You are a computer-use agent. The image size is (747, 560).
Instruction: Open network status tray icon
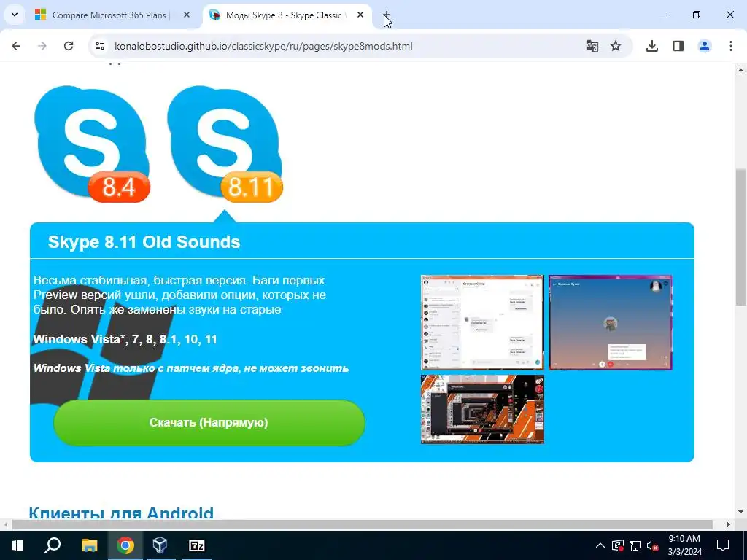coord(635,545)
